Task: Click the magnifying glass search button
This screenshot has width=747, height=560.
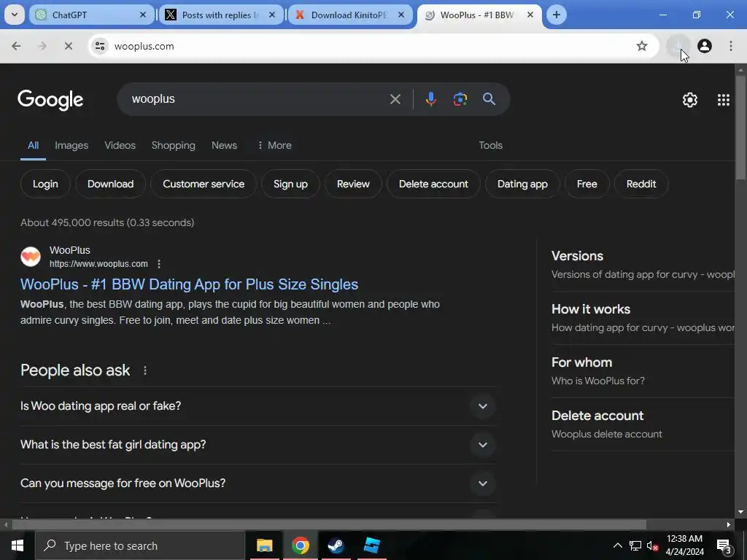Action: click(x=489, y=99)
